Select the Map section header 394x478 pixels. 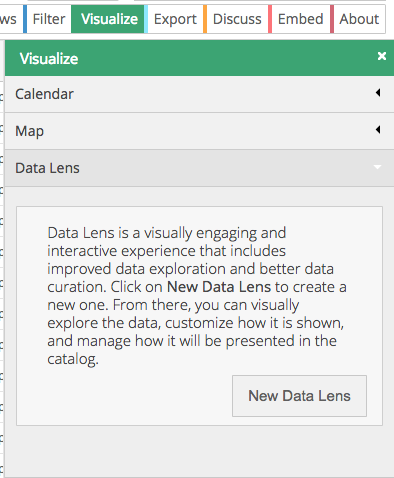[199, 131]
